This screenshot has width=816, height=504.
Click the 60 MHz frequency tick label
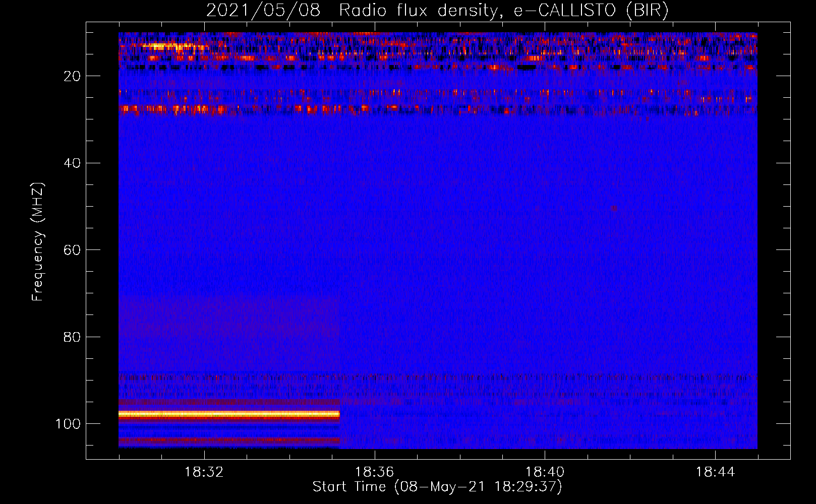pyautogui.click(x=72, y=250)
